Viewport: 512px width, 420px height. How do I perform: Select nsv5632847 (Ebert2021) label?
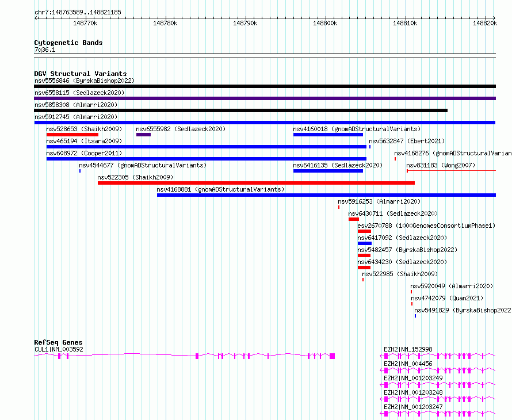pos(407,141)
